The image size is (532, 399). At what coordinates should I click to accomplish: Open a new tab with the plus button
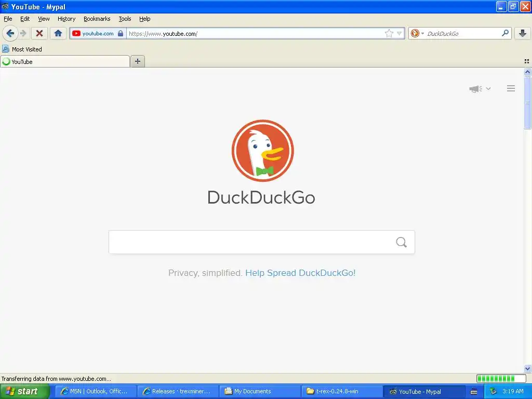pyautogui.click(x=137, y=61)
